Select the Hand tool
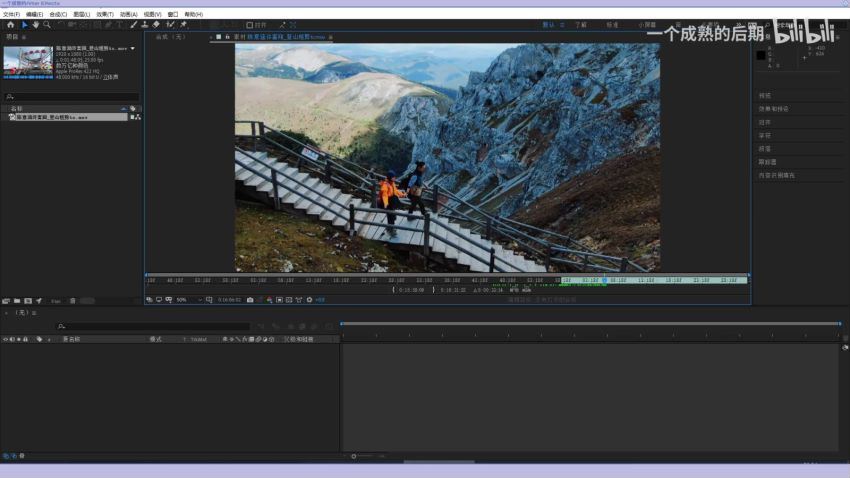 point(36,25)
